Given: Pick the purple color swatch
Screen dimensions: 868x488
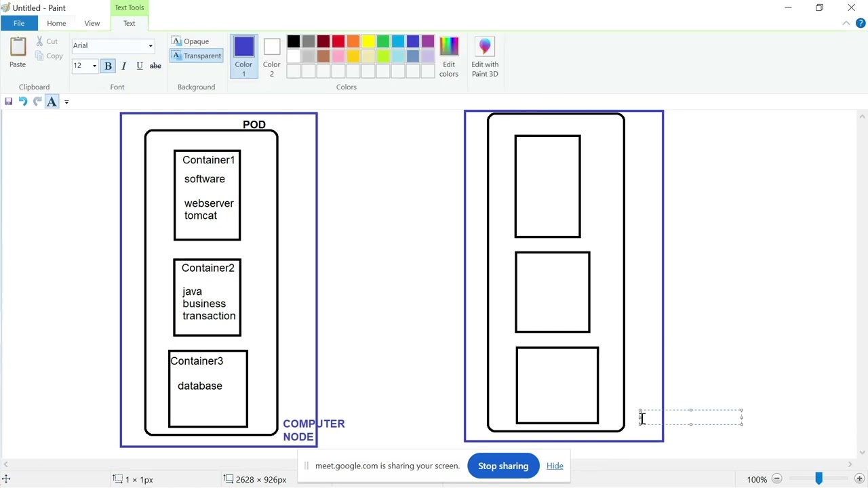Looking at the screenshot, I should pos(428,42).
